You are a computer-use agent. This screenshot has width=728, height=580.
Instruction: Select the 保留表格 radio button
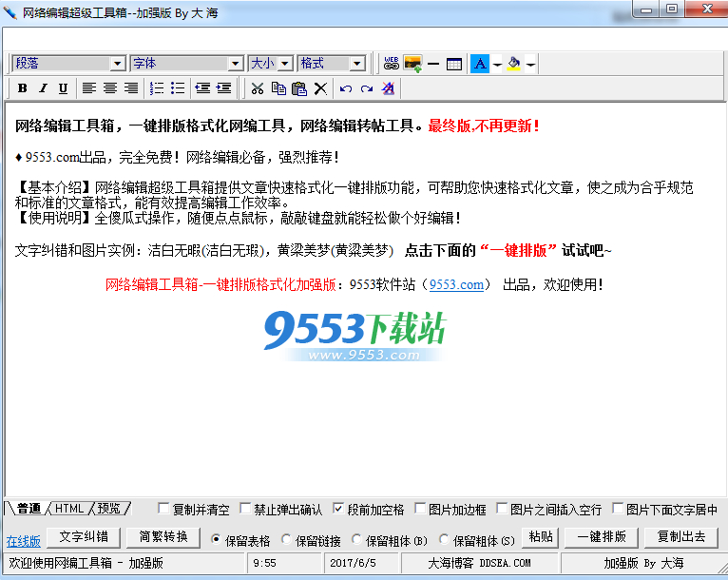point(216,539)
